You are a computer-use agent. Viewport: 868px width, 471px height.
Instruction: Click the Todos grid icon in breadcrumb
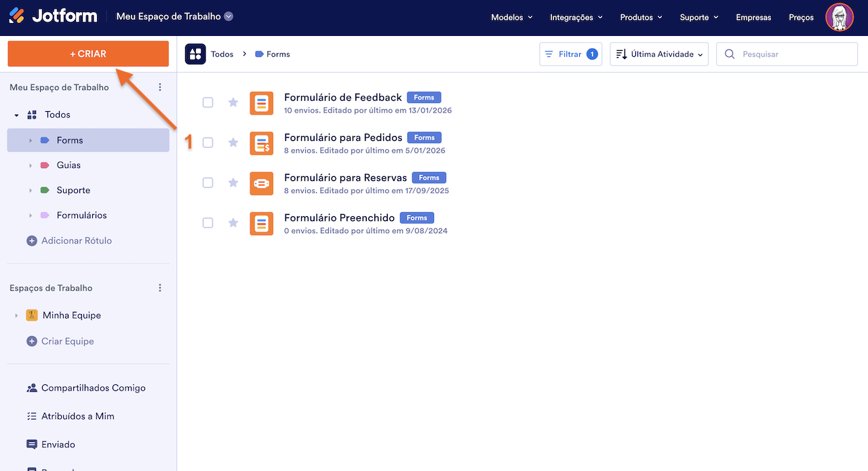pos(195,54)
